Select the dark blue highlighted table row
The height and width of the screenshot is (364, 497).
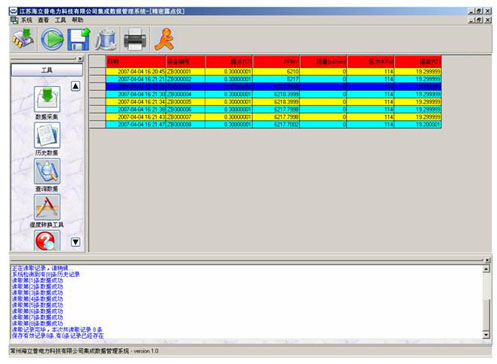point(273,87)
